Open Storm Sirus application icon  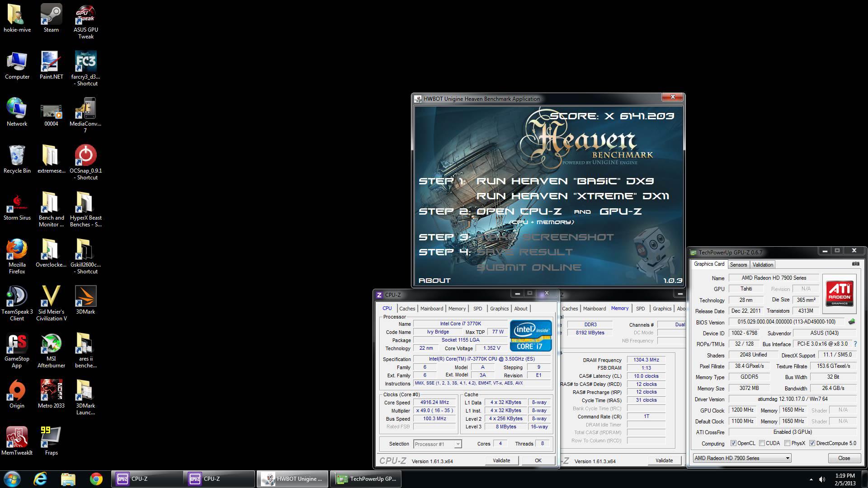click(x=17, y=206)
